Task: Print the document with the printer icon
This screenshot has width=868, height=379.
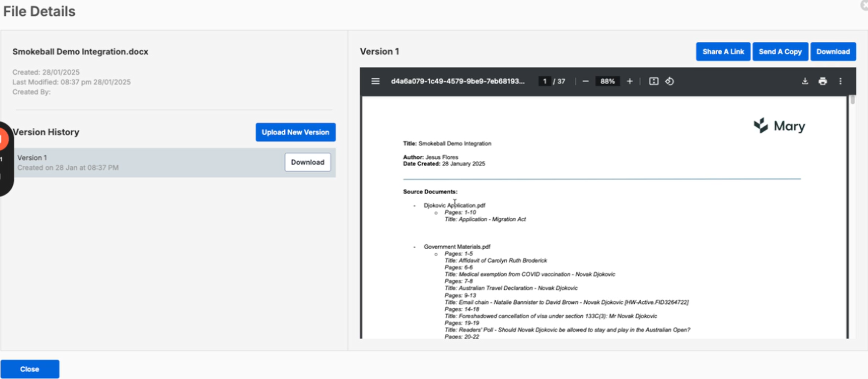Action: 822,81
